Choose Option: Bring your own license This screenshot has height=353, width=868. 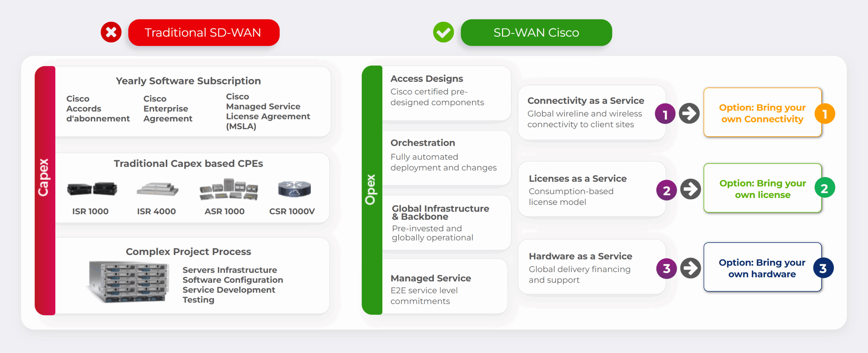(x=762, y=189)
